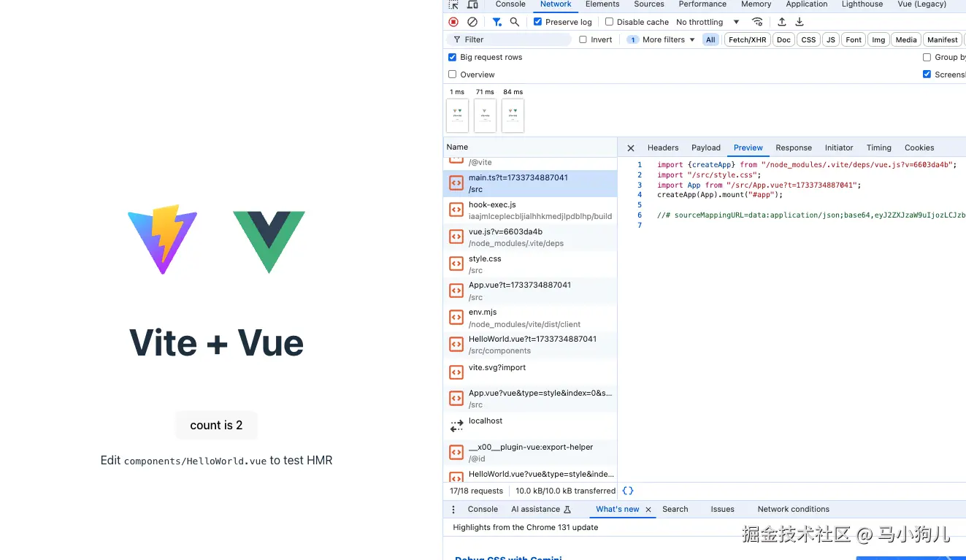Filter requests by CSS type
Image resolution: width=966 pixels, height=560 pixels.
pos(808,39)
